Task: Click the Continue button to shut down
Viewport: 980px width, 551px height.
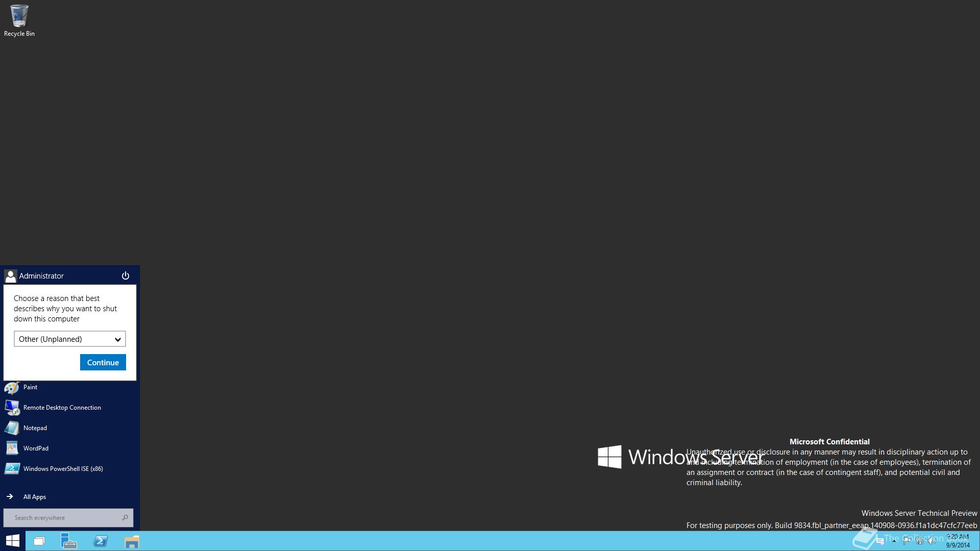Action: 103,362
